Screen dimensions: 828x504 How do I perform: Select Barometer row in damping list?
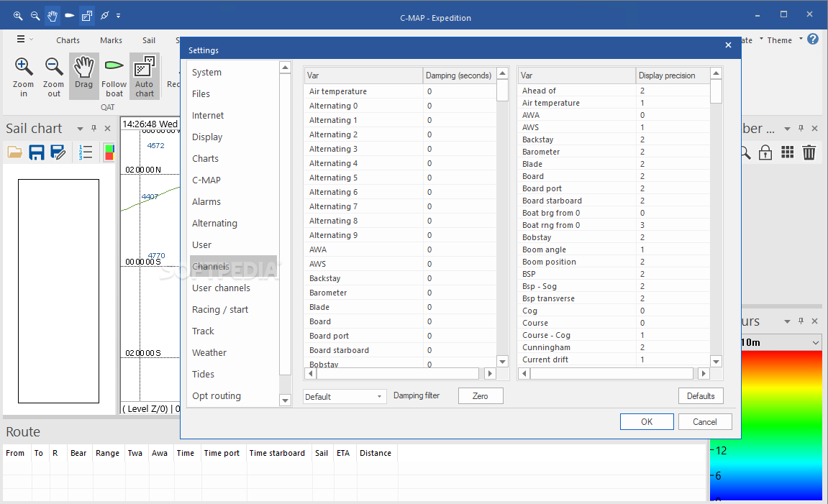400,293
